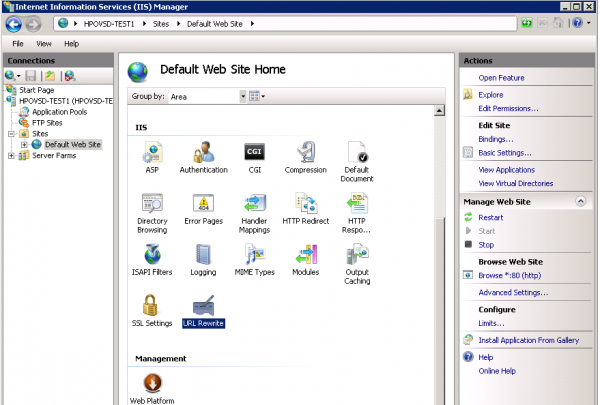
Task: Browse *:80 (http) link
Action: click(x=510, y=276)
